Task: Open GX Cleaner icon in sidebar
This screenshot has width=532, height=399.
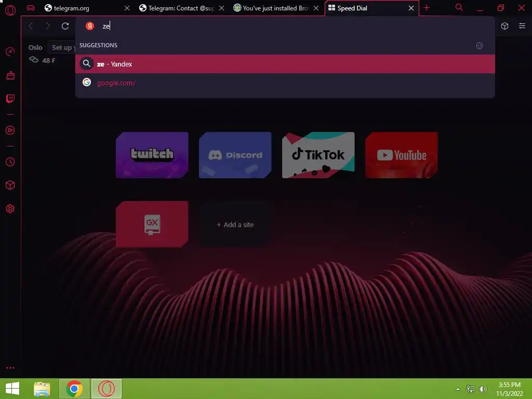Action: point(10,75)
